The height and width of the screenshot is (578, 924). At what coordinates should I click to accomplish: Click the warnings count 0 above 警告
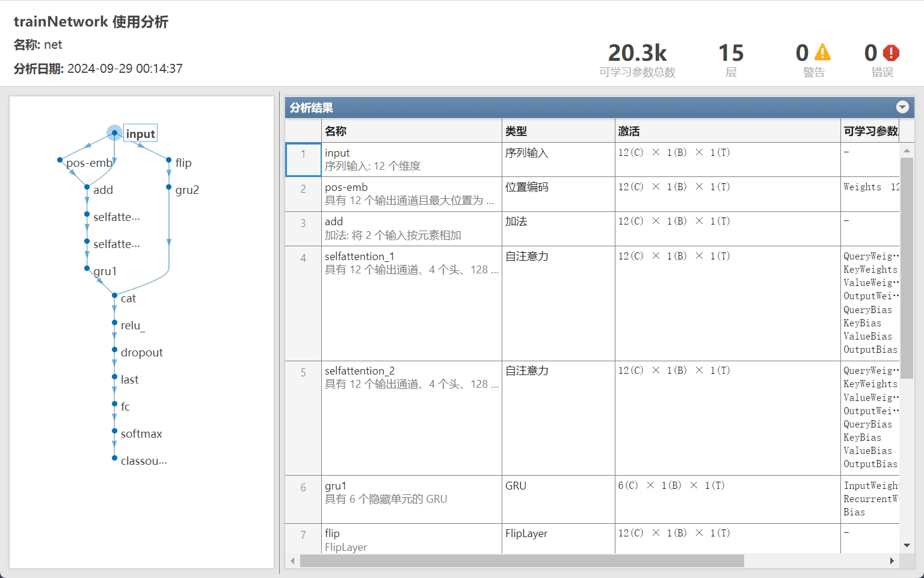802,53
